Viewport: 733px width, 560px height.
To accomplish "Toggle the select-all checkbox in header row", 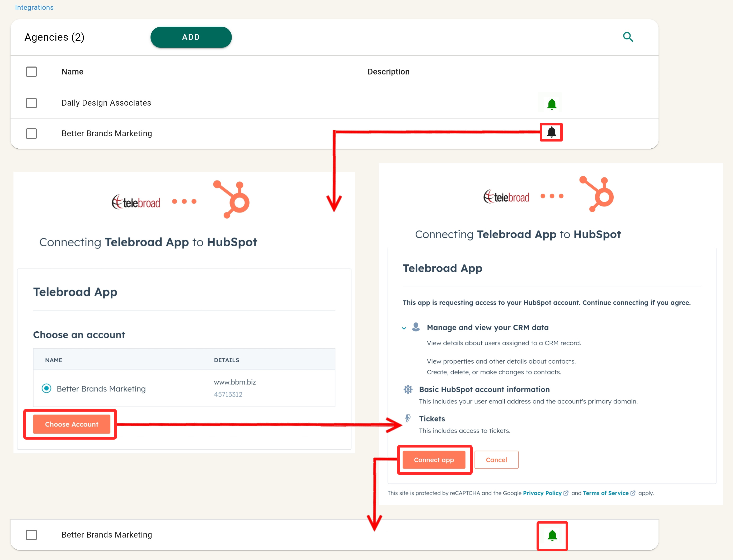I will point(31,72).
